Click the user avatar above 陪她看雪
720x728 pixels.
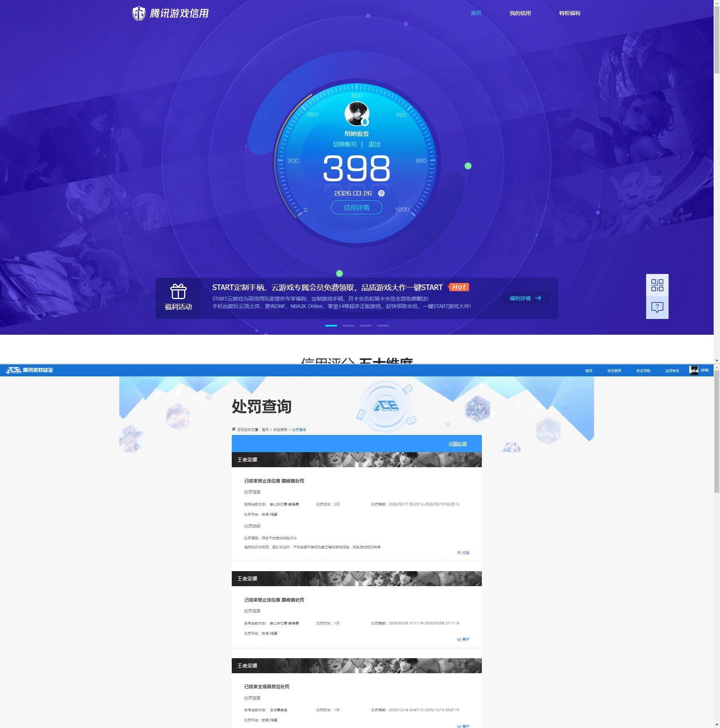point(357,113)
